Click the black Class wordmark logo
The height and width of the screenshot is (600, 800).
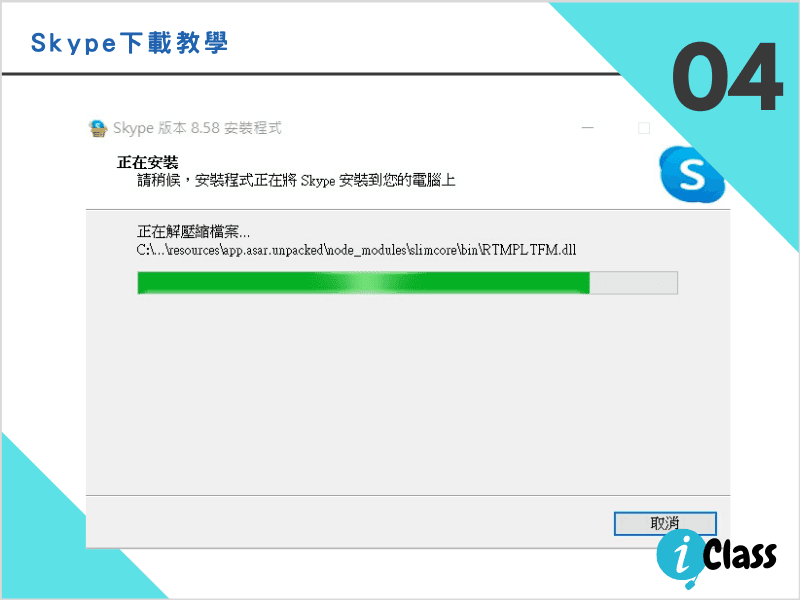pyautogui.click(x=740, y=555)
